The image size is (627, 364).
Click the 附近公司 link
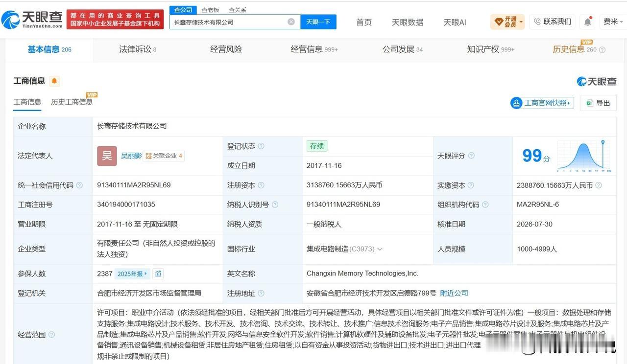tap(454, 293)
